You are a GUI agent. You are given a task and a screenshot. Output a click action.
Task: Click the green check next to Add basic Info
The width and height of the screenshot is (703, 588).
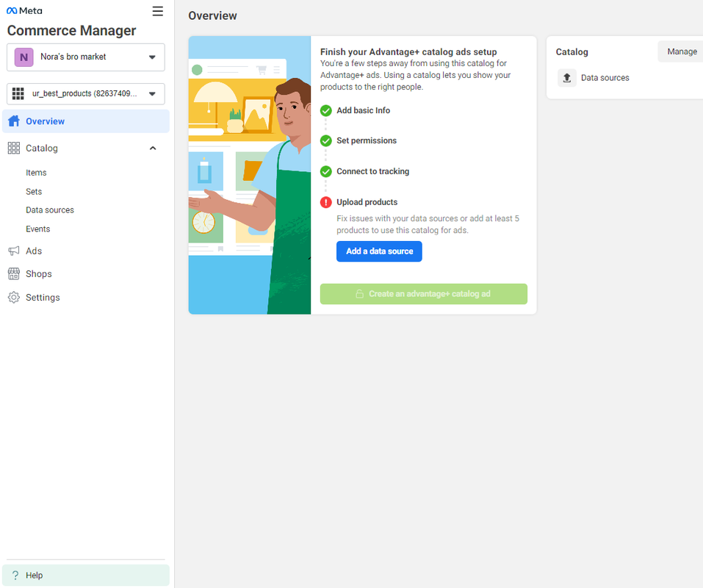click(x=326, y=110)
